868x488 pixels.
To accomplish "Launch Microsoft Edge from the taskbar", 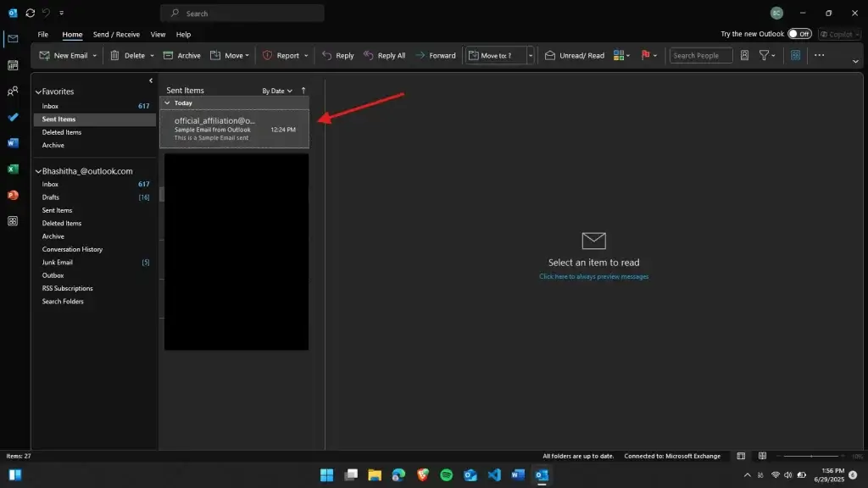I will (398, 474).
